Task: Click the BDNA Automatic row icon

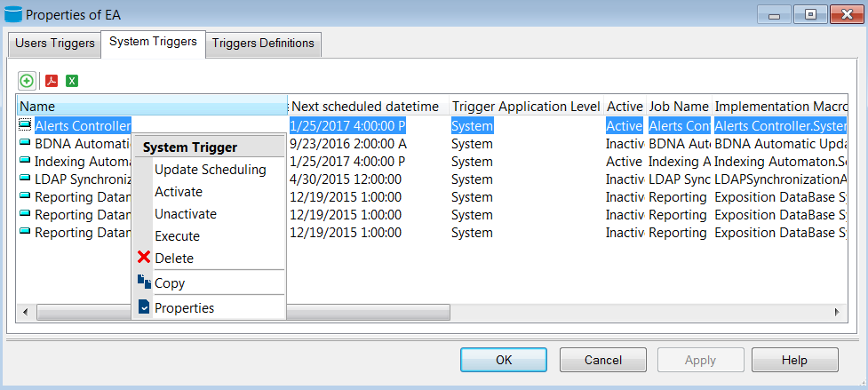Action: click(25, 144)
